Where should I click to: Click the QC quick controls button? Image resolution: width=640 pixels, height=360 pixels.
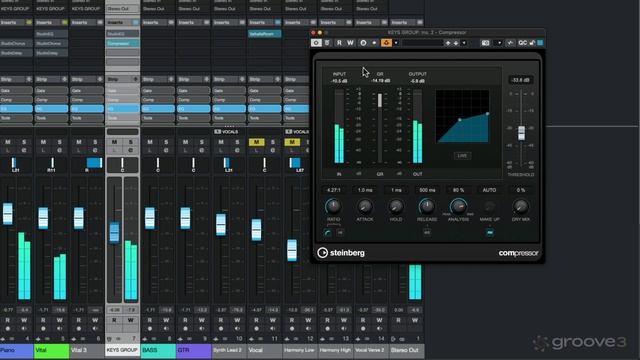522,43
